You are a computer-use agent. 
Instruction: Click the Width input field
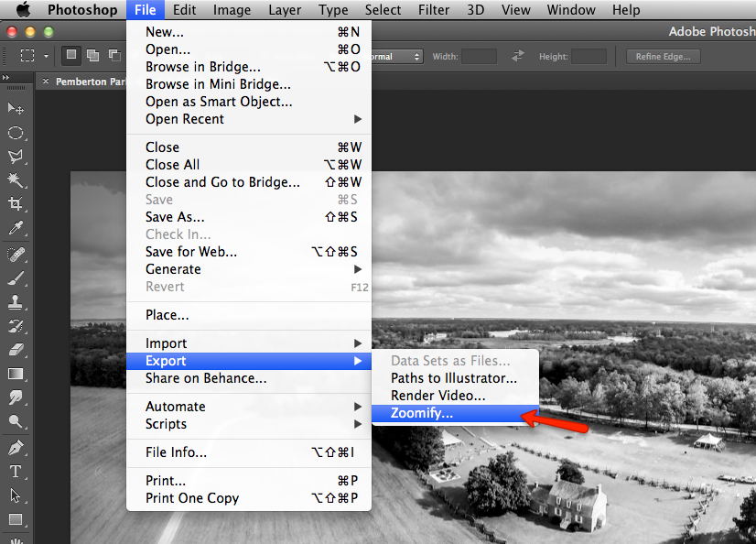click(479, 57)
